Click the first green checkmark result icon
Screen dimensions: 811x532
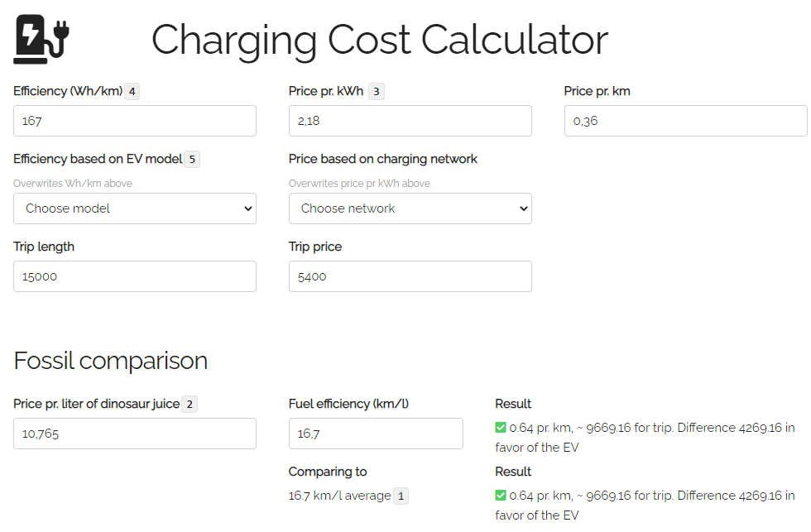pos(501,428)
